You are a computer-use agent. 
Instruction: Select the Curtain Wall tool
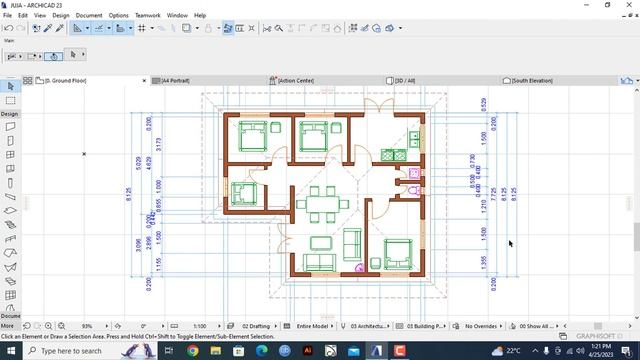[11, 169]
